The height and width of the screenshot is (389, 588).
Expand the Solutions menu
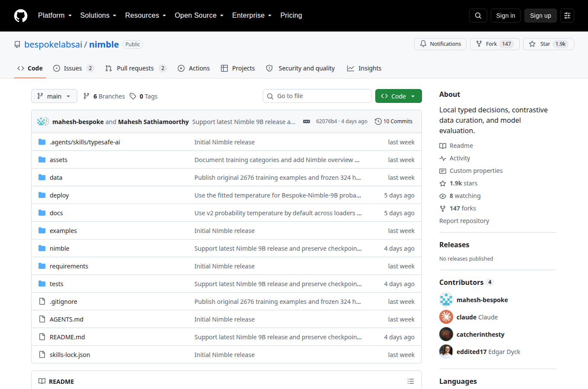point(98,16)
